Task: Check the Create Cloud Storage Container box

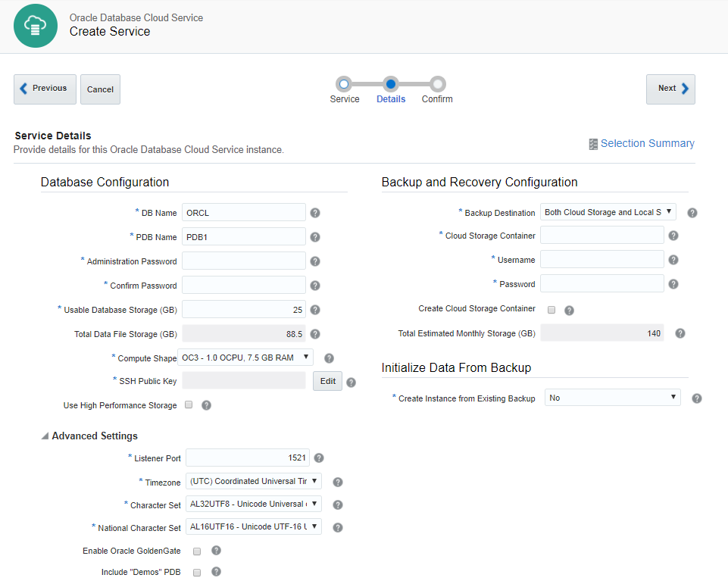Action: pos(551,309)
